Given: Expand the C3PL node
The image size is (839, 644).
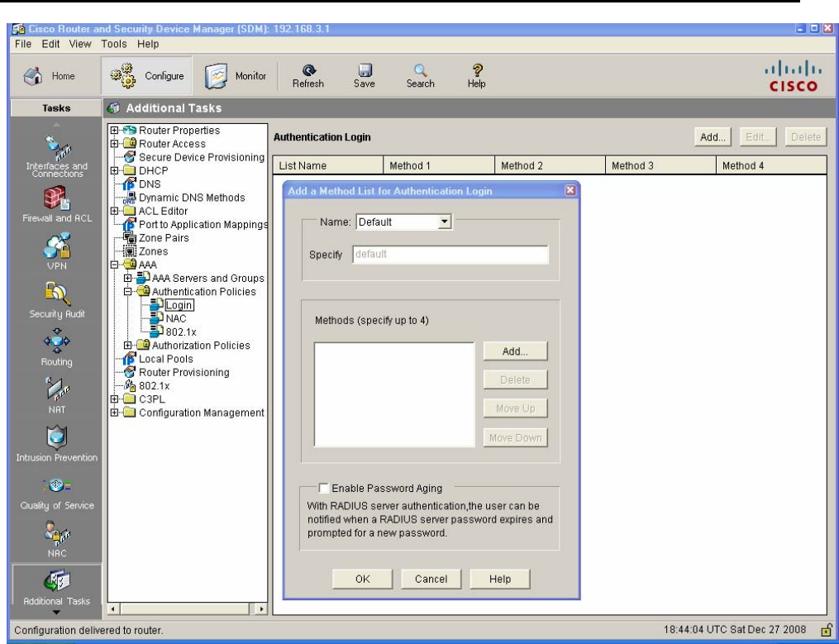Looking at the screenshot, I should 114,398.
